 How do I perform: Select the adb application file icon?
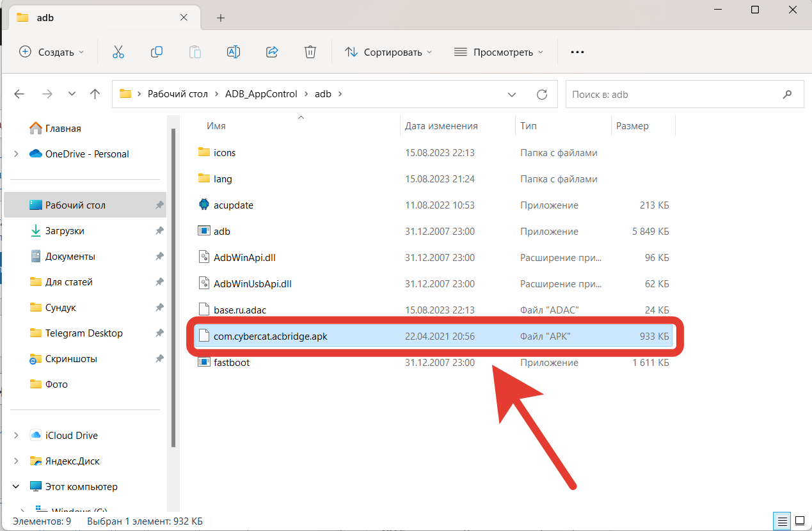(x=203, y=231)
